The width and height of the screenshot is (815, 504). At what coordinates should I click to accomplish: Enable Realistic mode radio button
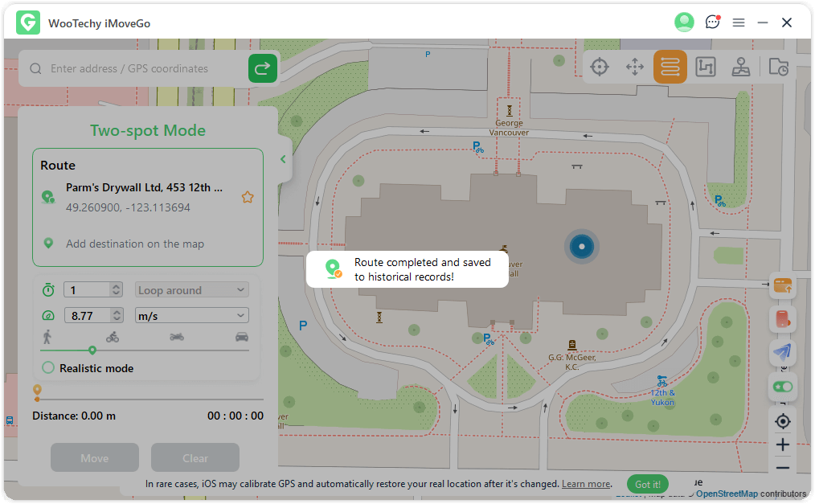click(x=48, y=368)
